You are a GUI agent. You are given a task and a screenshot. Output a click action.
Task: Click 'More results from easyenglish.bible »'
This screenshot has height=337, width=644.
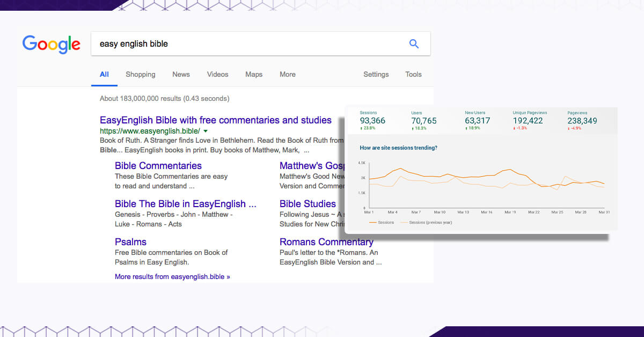pos(172,277)
